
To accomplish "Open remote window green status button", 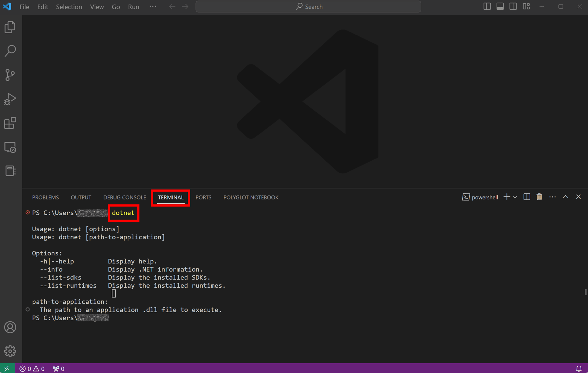I will (7, 368).
